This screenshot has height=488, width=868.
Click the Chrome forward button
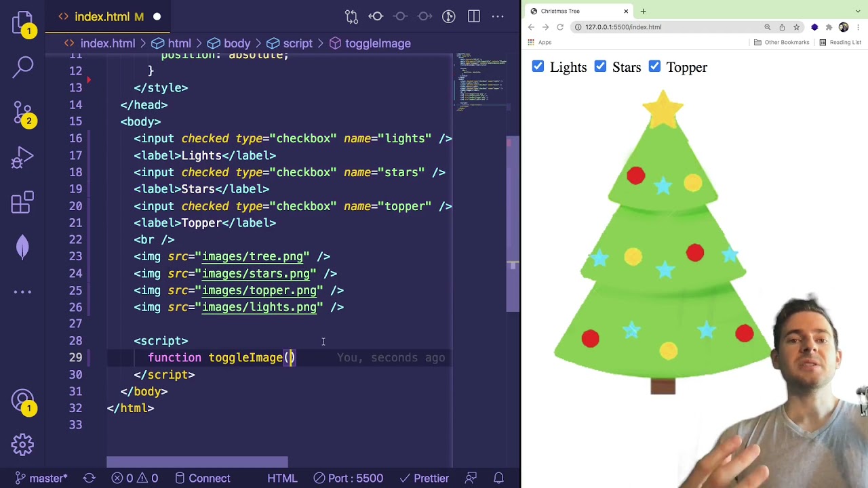point(545,27)
